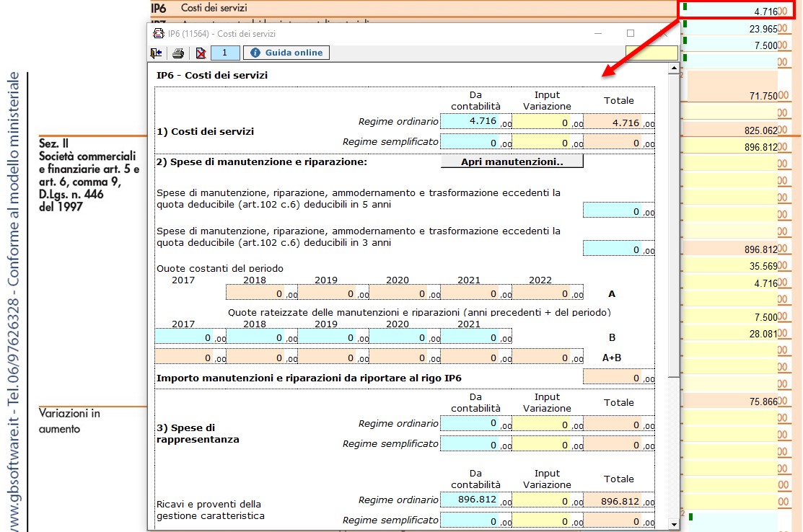Click Spese di rappresentanza ordinario Totale cell
The width and height of the screenshot is (803, 532).
tap(619, 424)
